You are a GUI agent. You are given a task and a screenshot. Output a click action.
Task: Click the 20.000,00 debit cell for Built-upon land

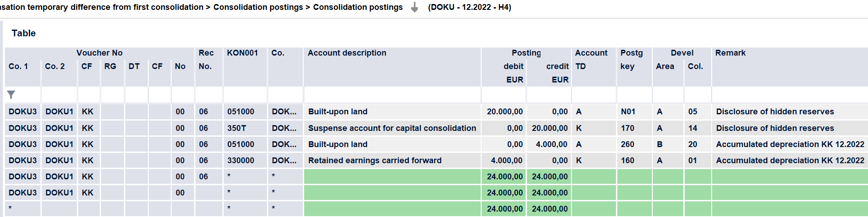tap(504, 112)
